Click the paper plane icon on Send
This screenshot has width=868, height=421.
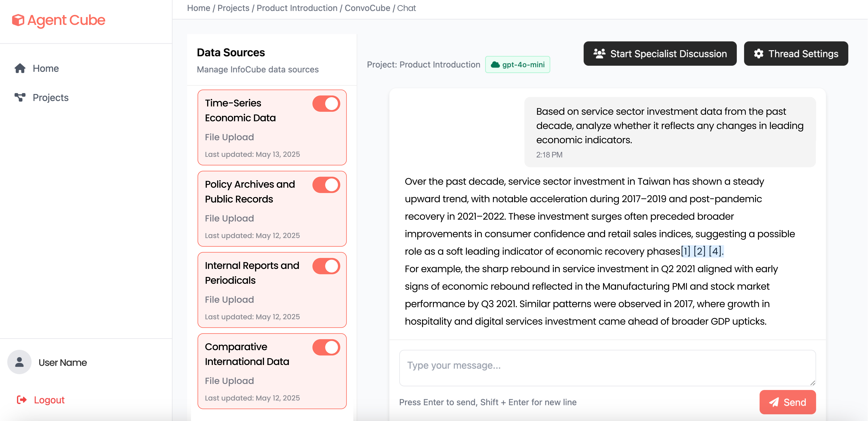(x=774, y=402)
